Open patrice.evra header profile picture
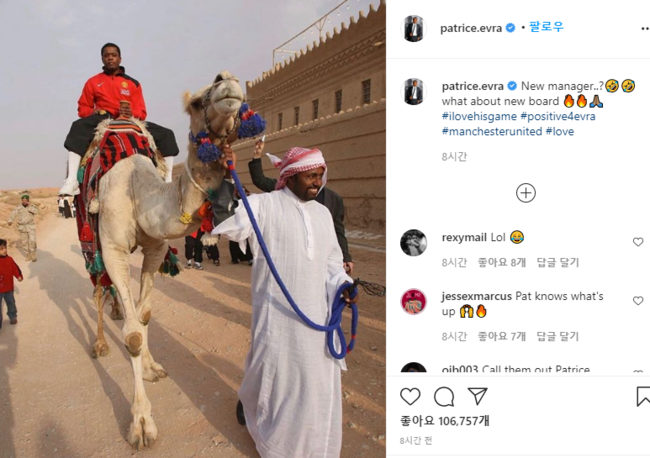This screenshot has height=458, width=650. (413, 29)
